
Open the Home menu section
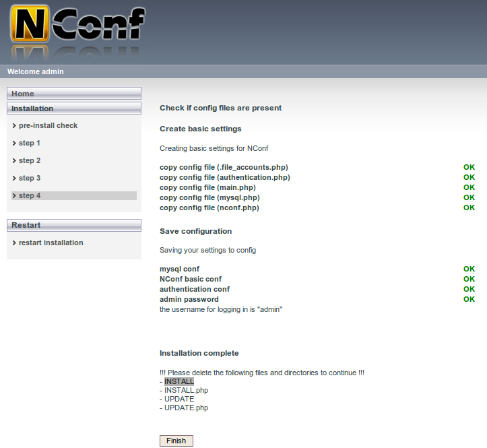click(74, 93)
